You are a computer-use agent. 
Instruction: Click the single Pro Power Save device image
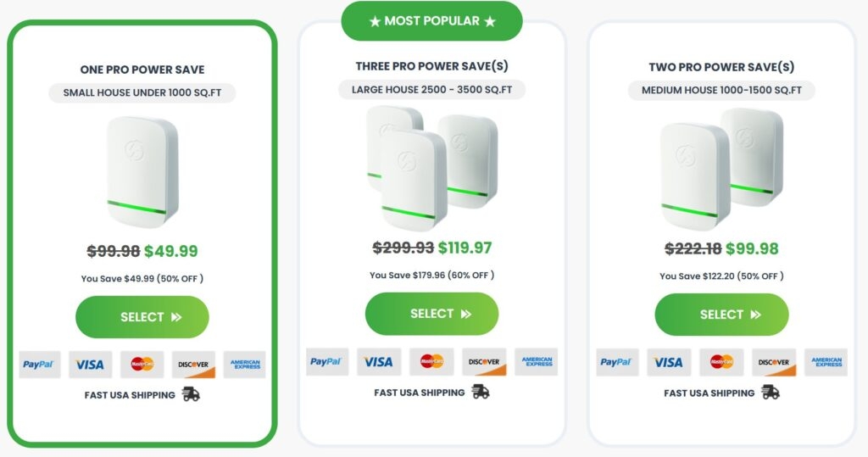tap(142, 174)
